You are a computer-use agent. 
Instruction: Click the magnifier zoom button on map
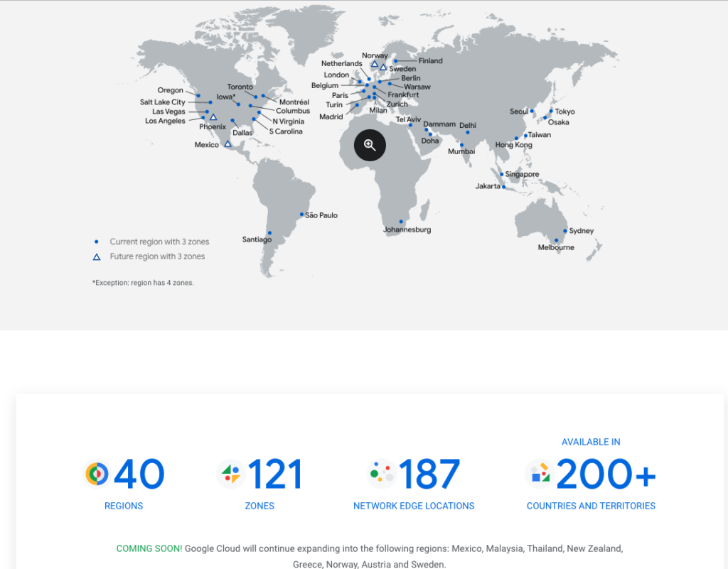(x=370, y=145)
